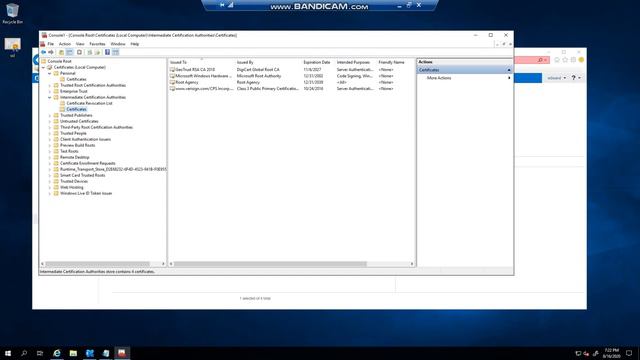
Task: Open File Explorer from the taskbar
Action: (x=73, y=353)
